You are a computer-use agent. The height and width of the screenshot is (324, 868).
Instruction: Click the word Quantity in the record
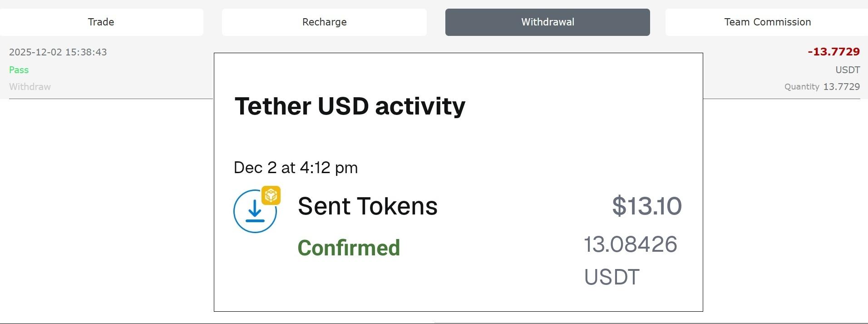coord(802,87)
